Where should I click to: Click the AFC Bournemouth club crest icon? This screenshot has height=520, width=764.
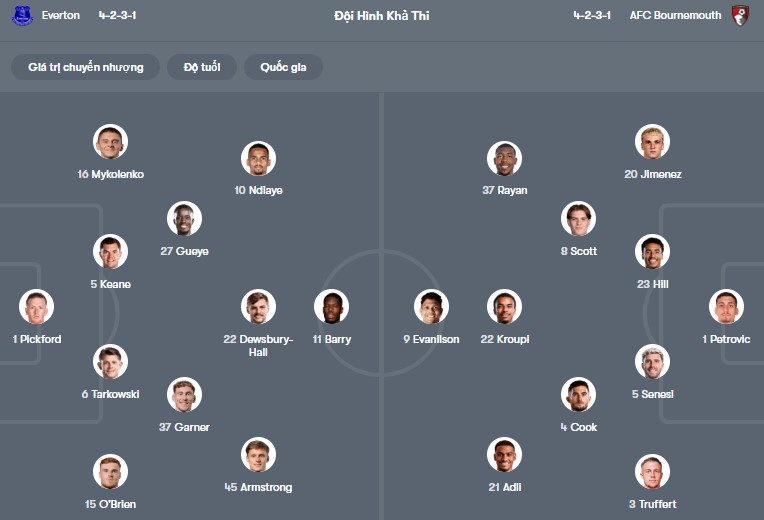(740, 16)
